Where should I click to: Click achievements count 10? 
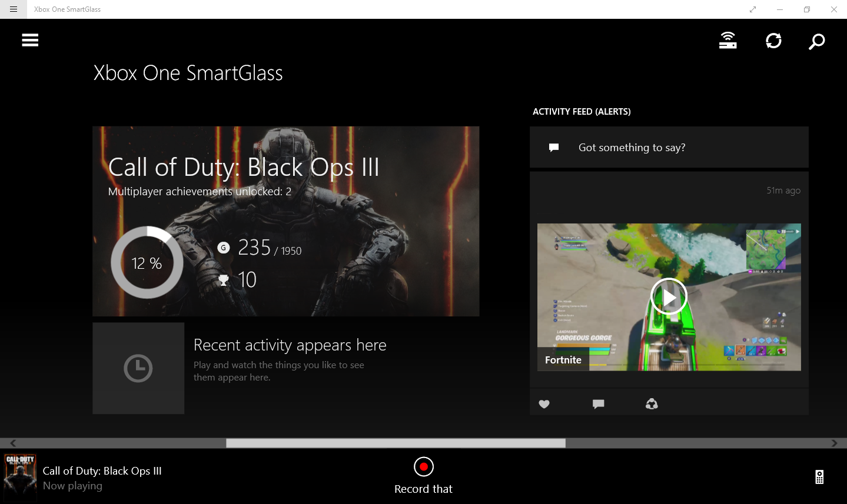pos(247,280)
